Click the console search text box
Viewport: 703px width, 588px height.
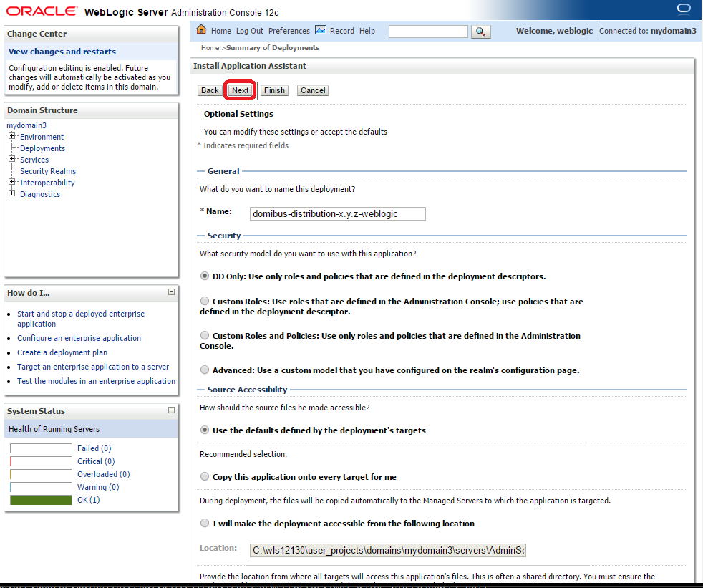coord(428,32)
